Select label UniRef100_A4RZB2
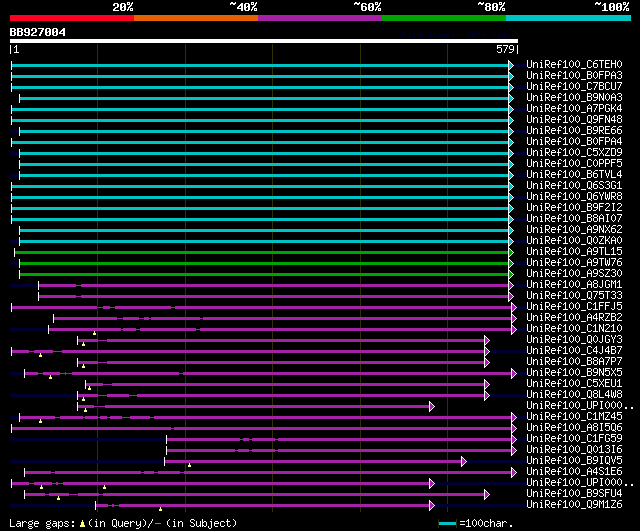 574,318
